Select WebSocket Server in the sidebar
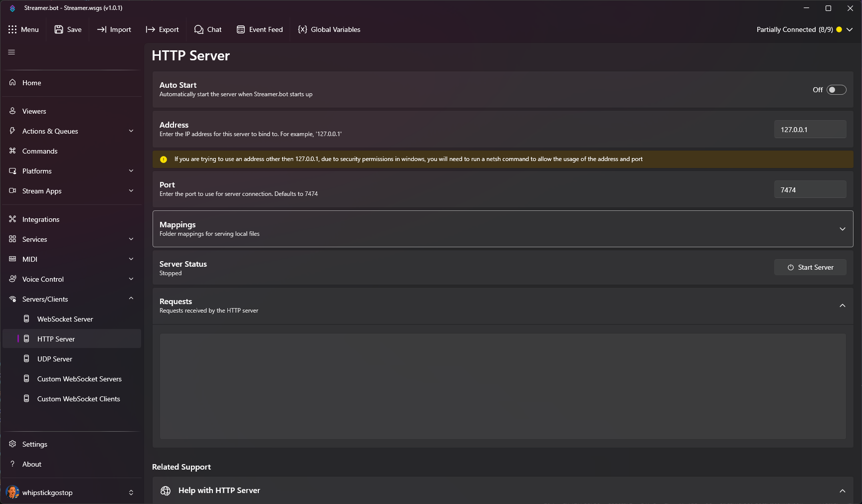862x504 pixels. [65, 319]
